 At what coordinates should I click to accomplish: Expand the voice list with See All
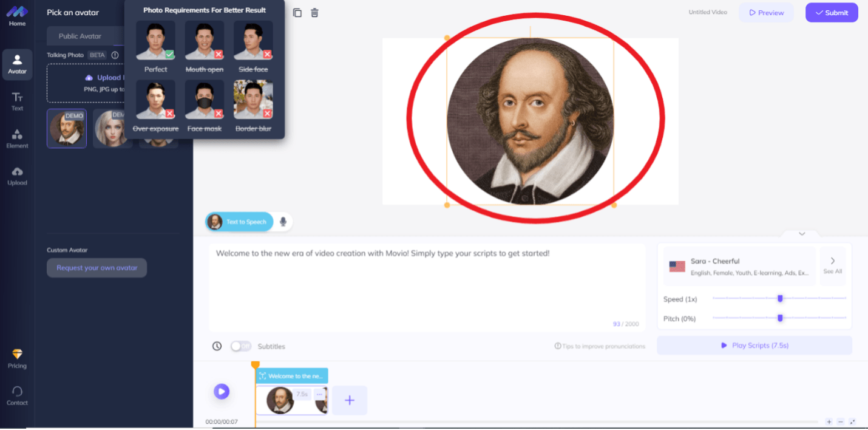click(832, 266)
